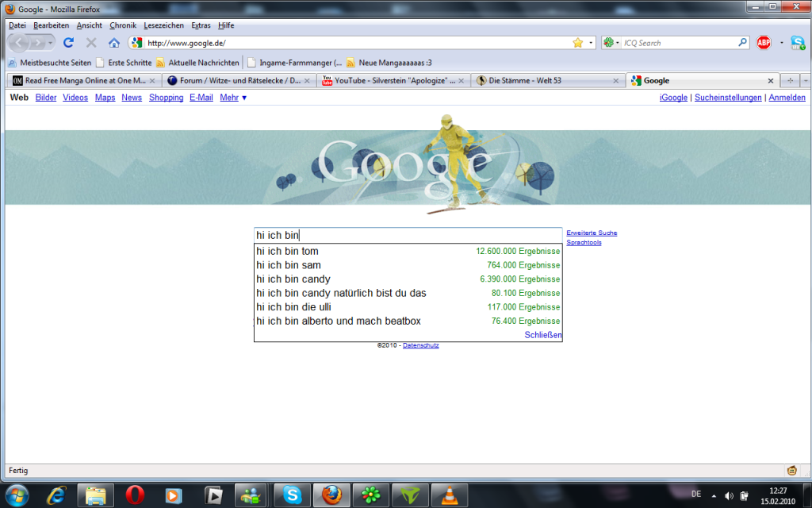Open the Meistbesuchte Seiten bookmark folder
This screenshot has height=508, width=812.
pos(49,63)
